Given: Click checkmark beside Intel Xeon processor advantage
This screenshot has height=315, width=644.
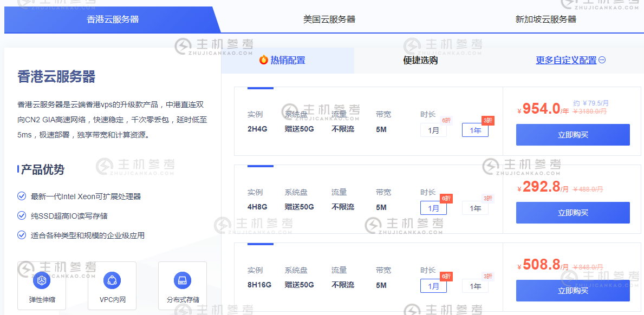Looking at the screenshot, I should [21, 197].
